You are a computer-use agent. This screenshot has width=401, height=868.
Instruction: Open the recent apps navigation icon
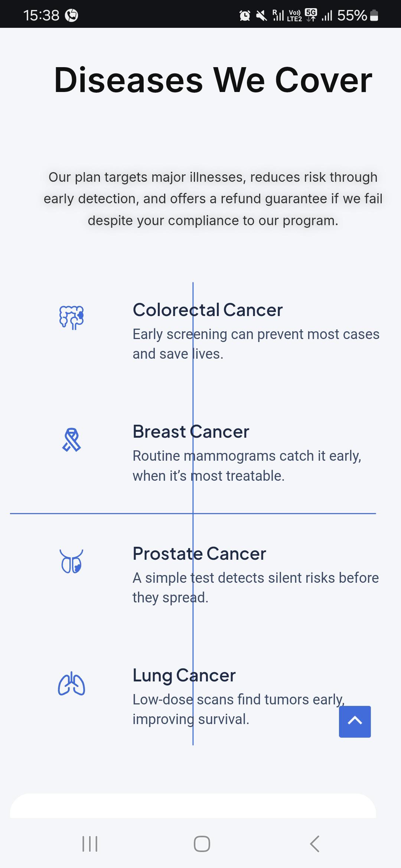89,844
